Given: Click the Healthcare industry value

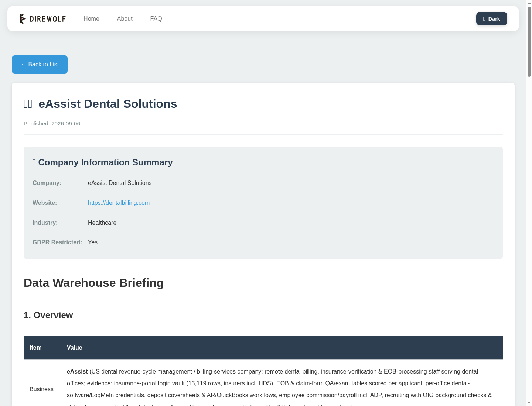Looking at the screenshot, I should 102,223.
